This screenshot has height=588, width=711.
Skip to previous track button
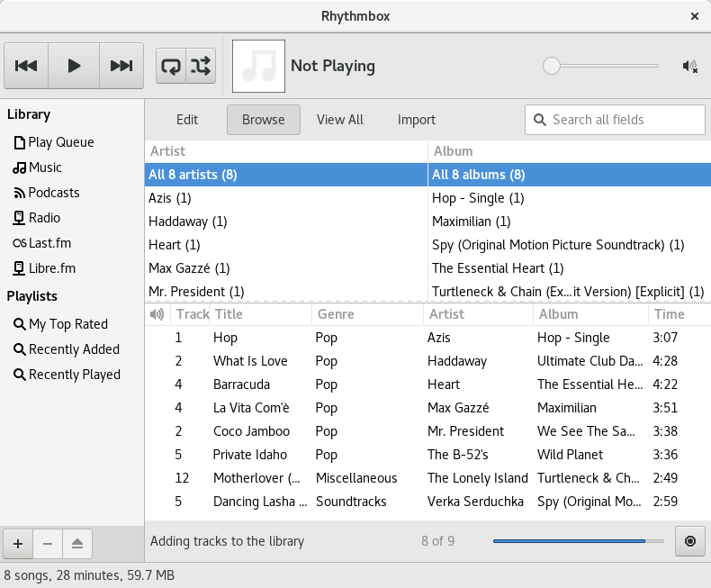point(26,66)
